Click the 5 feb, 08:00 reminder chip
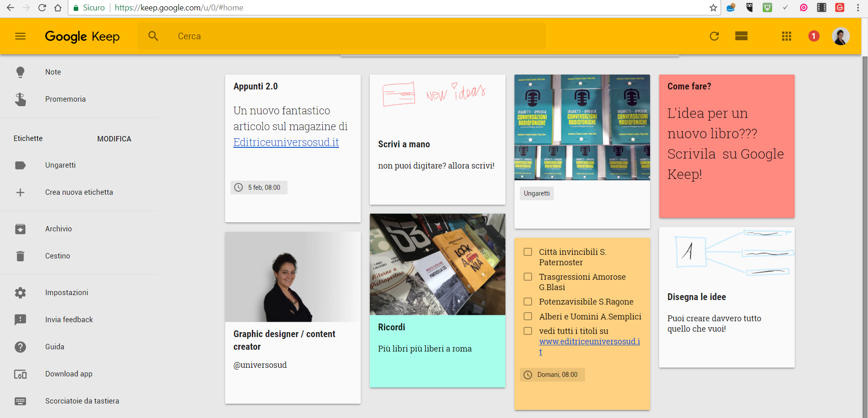The height and width of the screenshot is (418, 868). 259,188
